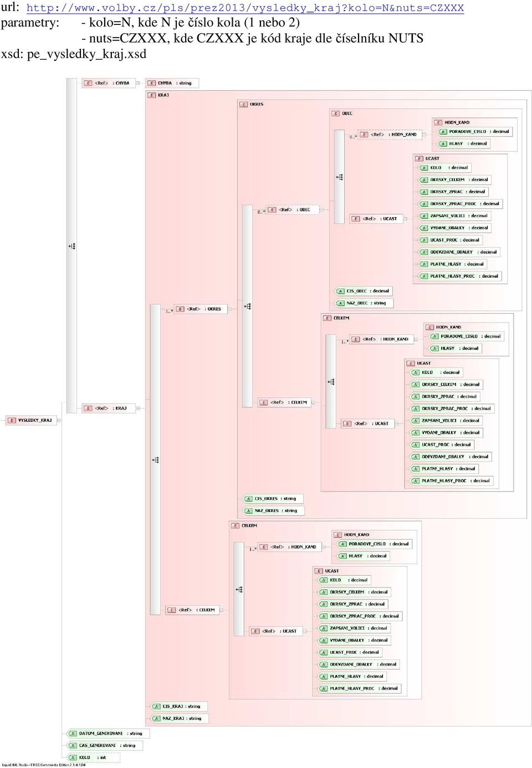Click the E icon of CHYBA : string
Image resolution: width=532 pixels, height=768 pixels.
coord(152,83)
